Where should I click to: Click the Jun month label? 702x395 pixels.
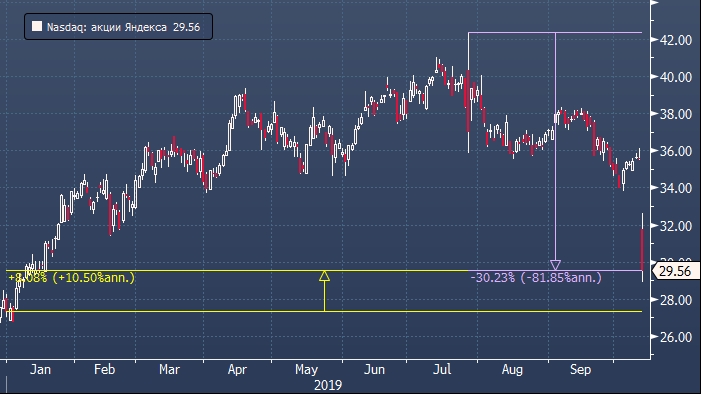374,369
